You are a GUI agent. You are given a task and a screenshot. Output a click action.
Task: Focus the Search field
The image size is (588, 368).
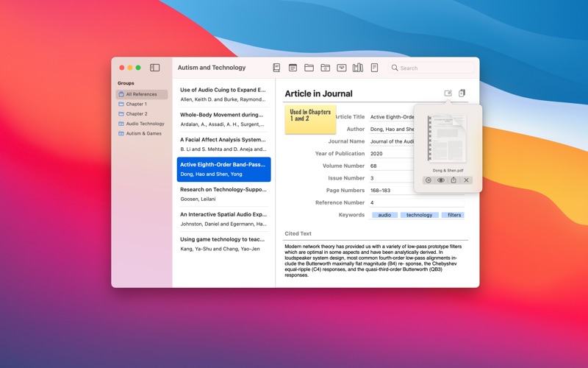431,68
